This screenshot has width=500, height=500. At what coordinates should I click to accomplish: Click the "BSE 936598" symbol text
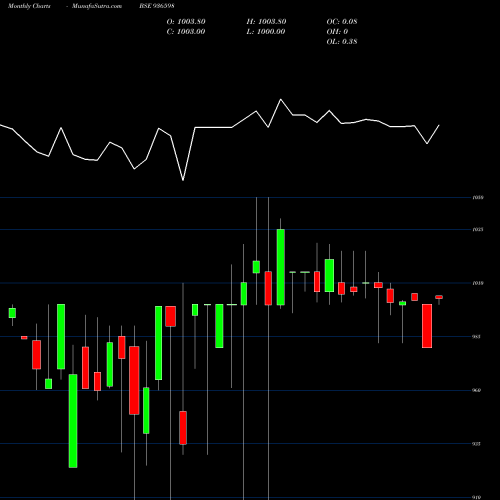[157, 6]
